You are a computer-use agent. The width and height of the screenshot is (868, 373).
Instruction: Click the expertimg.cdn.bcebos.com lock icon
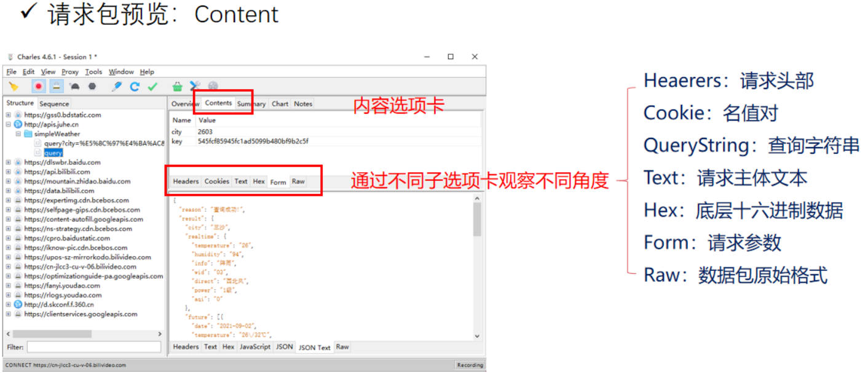(x=18, y=201)
